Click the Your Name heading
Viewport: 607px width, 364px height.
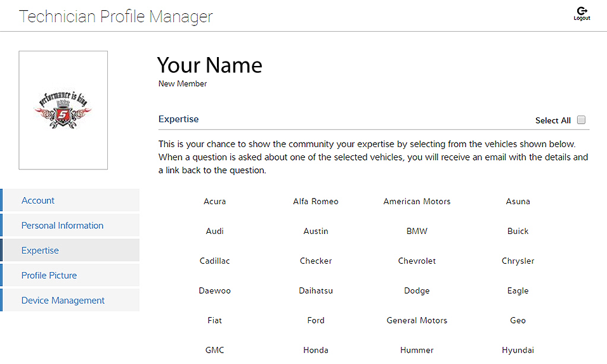coord(209,65)
